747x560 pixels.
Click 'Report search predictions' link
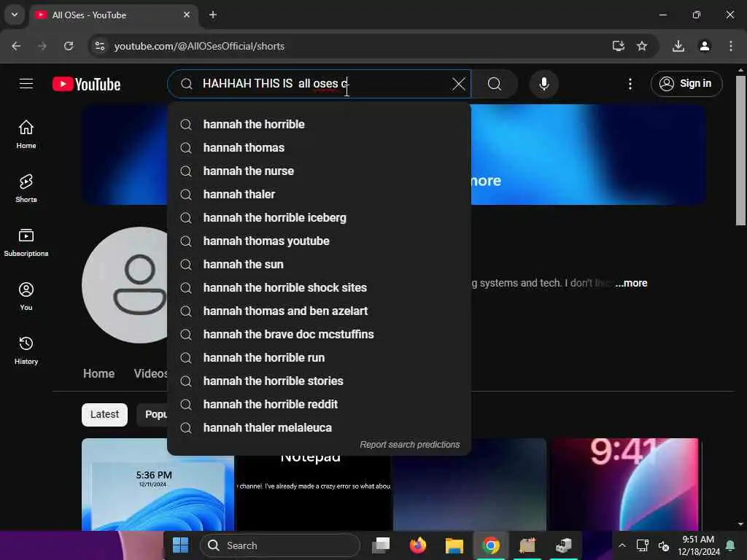pos(410,444)
